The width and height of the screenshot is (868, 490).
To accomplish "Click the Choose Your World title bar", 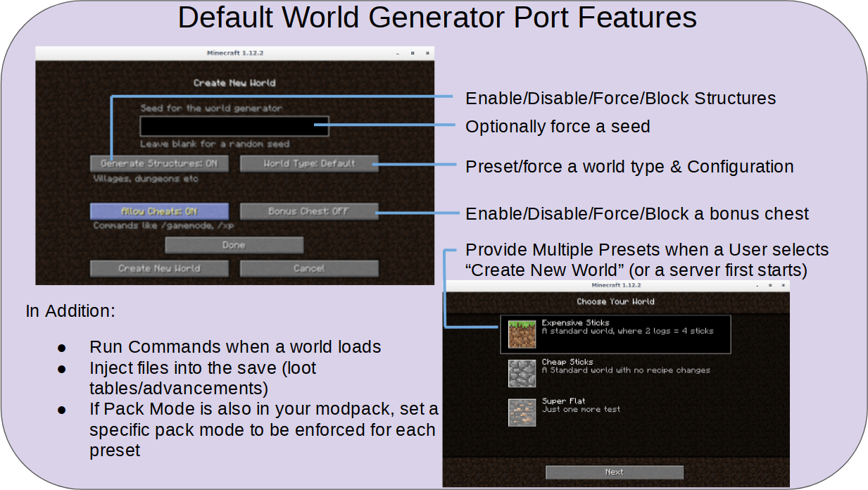I will [x=615, y=301].
